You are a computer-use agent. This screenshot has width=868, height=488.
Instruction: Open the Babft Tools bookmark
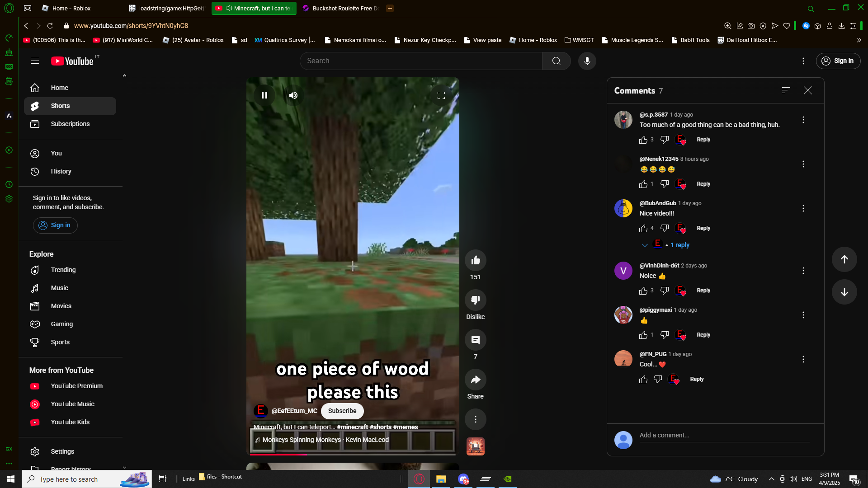pyautogui.click(x=690, y=40)
